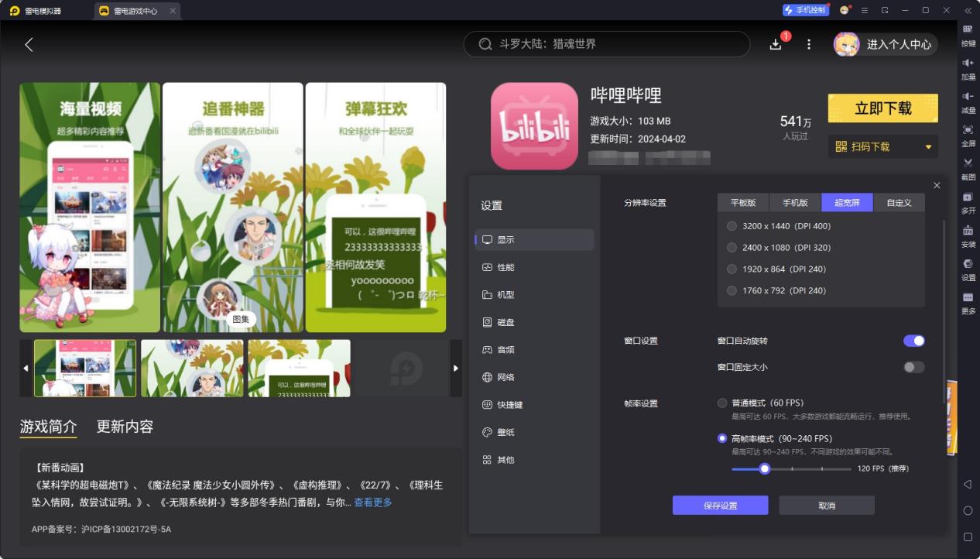980x559 pixels.
Task: Select 高帧率模式 (90~240 FPS) option
Action: tap(775, 438)
